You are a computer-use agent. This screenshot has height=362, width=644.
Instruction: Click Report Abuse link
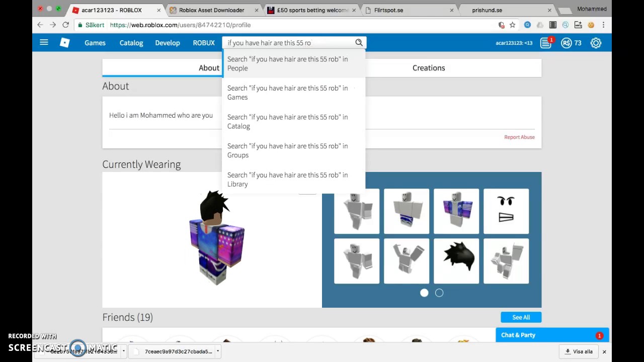(x=519, y=137)
